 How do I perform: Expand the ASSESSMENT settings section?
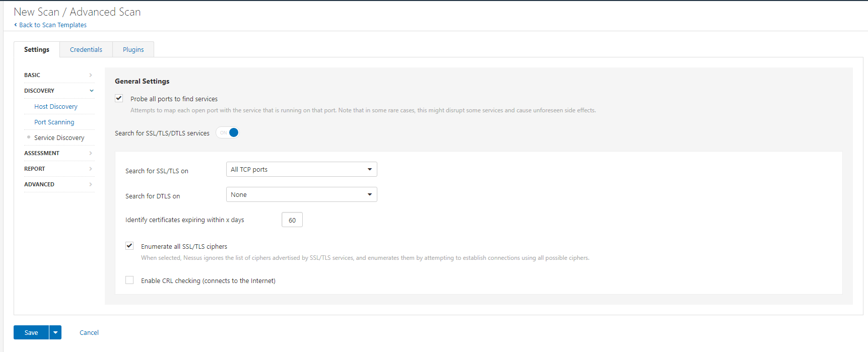click(x=59, y=153)
